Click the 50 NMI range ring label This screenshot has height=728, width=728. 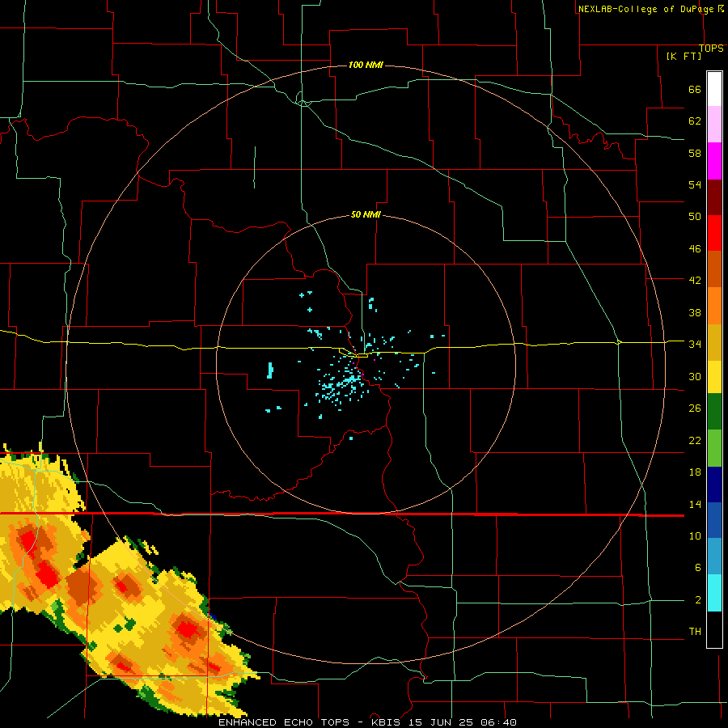366,214
